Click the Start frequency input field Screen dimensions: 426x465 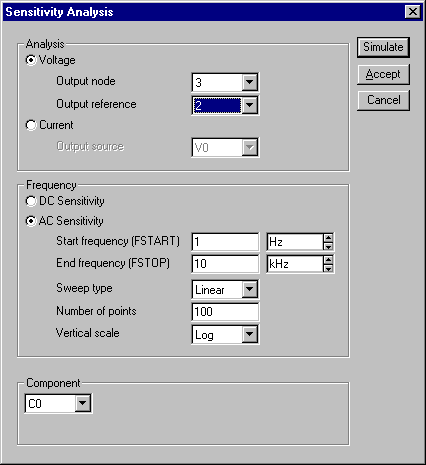click(x=225, y=242)
